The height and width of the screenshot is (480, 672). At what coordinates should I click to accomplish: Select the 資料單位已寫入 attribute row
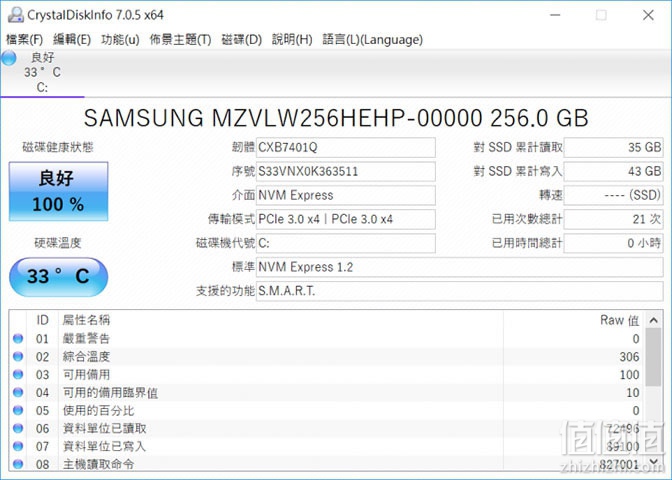(x=327, y=447)
